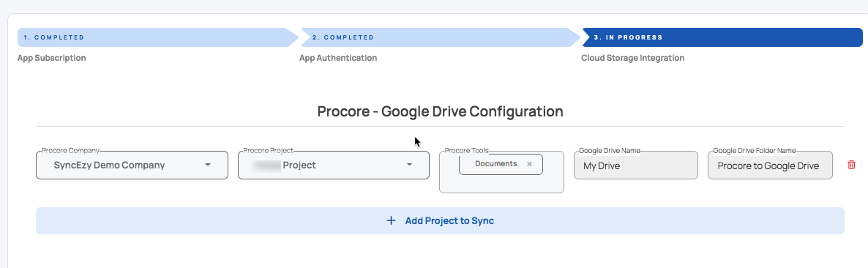Click the App Subscription step label

pos(51,58)
